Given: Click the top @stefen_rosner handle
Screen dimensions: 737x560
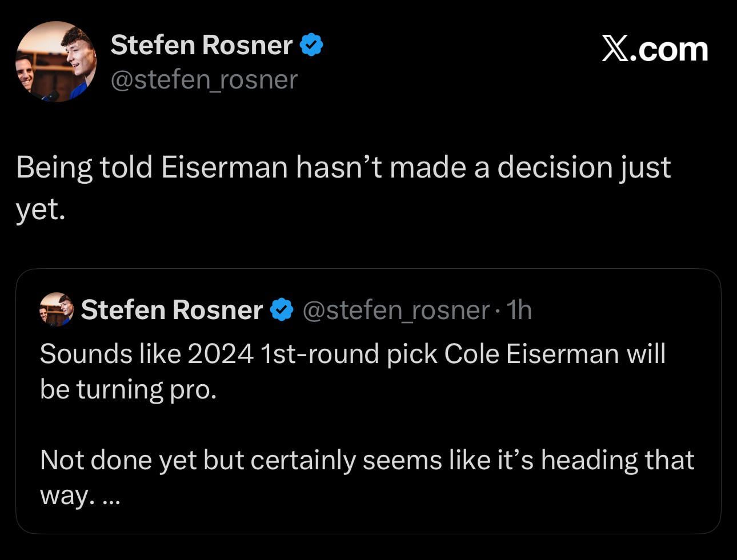Looking at the screenshot, I should [x=204, y=79].
